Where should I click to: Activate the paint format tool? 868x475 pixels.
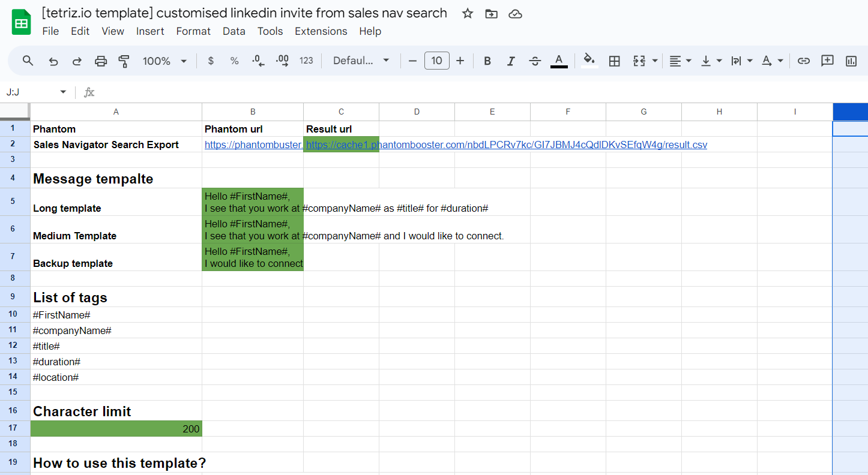[124, 61]
